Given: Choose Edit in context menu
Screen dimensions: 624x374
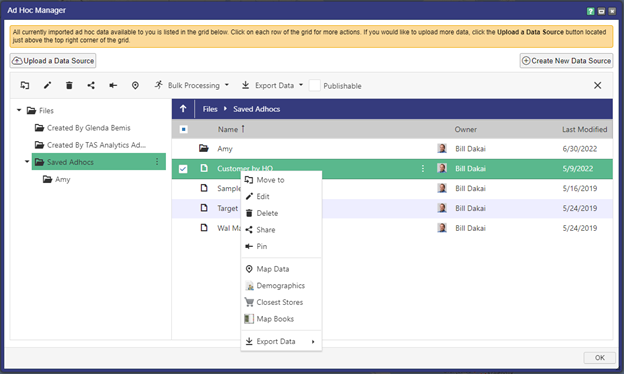Looking at the screenshot, I should [281, 197].
